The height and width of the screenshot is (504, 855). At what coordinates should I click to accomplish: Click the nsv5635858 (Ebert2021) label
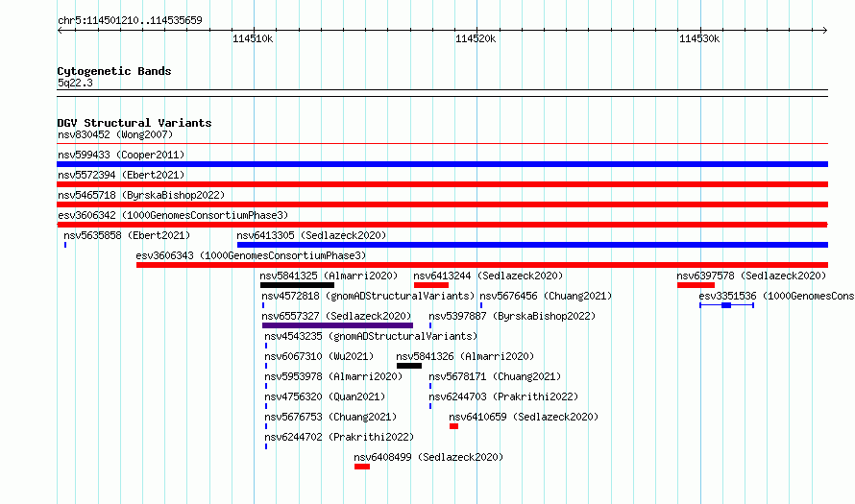point(127,235)
